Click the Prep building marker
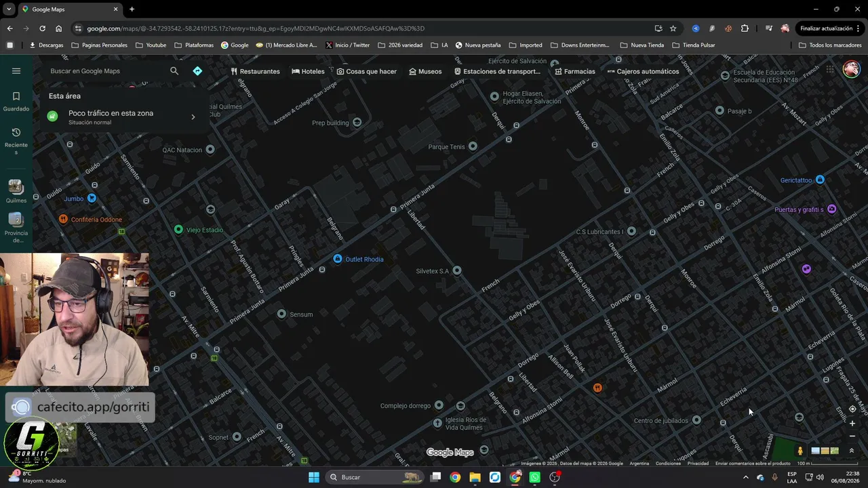The image size is (868, 488). 357,122
